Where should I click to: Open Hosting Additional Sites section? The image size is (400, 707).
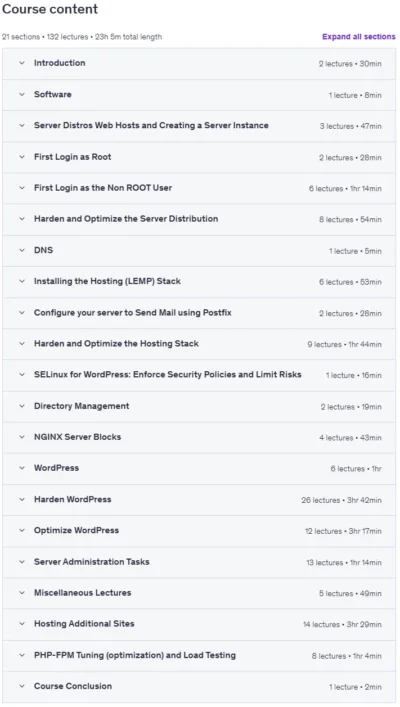199,624
